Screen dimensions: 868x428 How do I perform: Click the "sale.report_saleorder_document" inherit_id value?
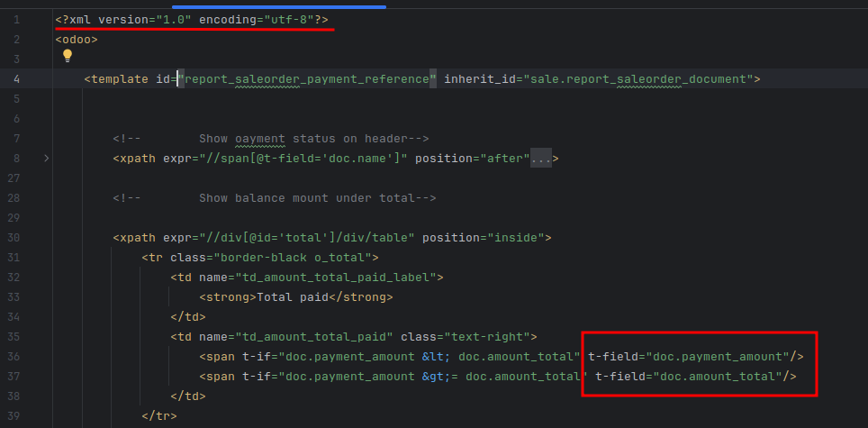coord(638,79)
